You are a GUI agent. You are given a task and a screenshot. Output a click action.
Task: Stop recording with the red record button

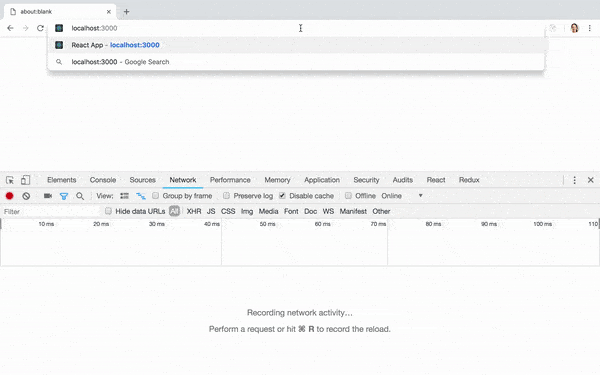[10, 196]
